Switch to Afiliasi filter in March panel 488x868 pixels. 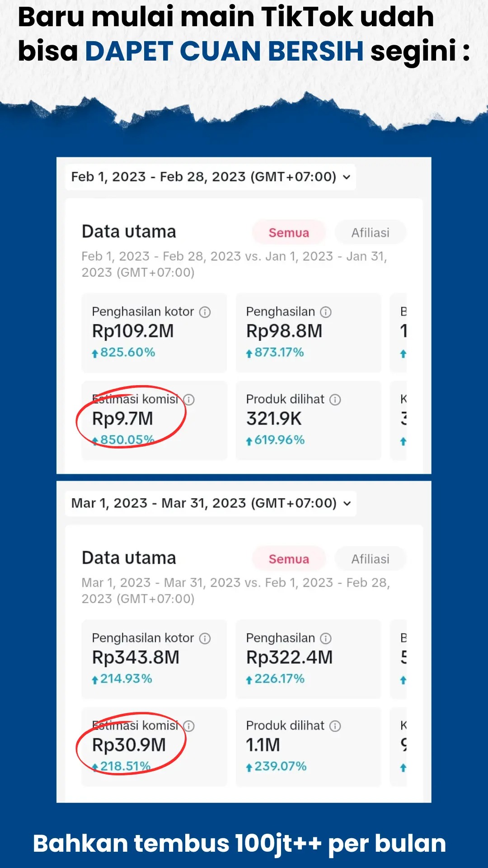coord(371,559)
